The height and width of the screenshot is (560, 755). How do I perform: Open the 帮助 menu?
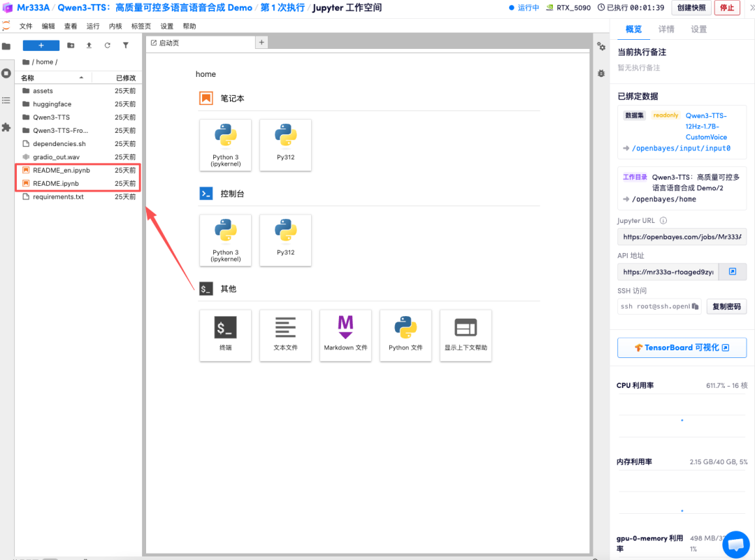pyautogui.click(x=189, y=26)
